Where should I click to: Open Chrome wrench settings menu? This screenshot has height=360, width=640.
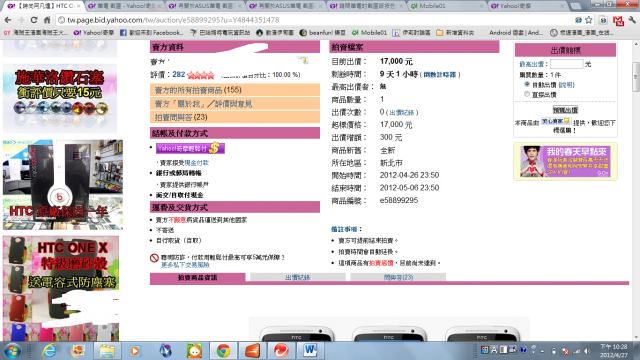(x=632, y=20)
